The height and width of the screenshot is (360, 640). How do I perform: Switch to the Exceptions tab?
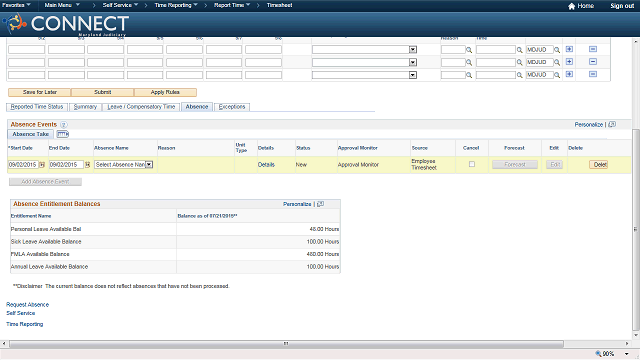coord(232,107)
